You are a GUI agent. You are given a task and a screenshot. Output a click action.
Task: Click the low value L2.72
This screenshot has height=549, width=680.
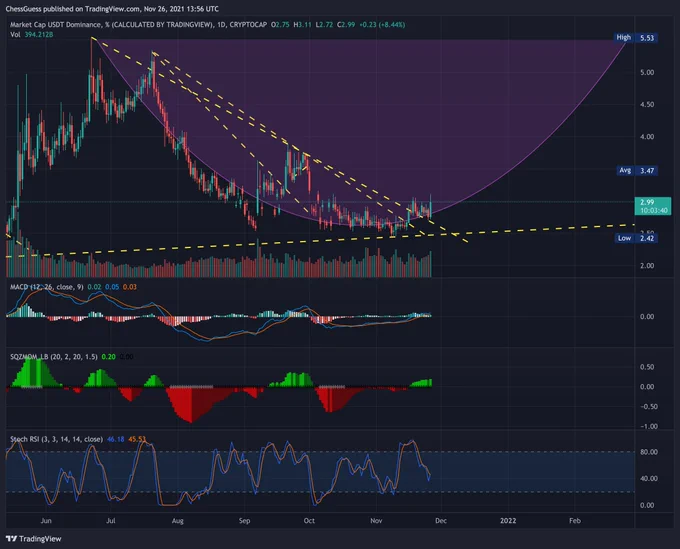pos(324,25)
